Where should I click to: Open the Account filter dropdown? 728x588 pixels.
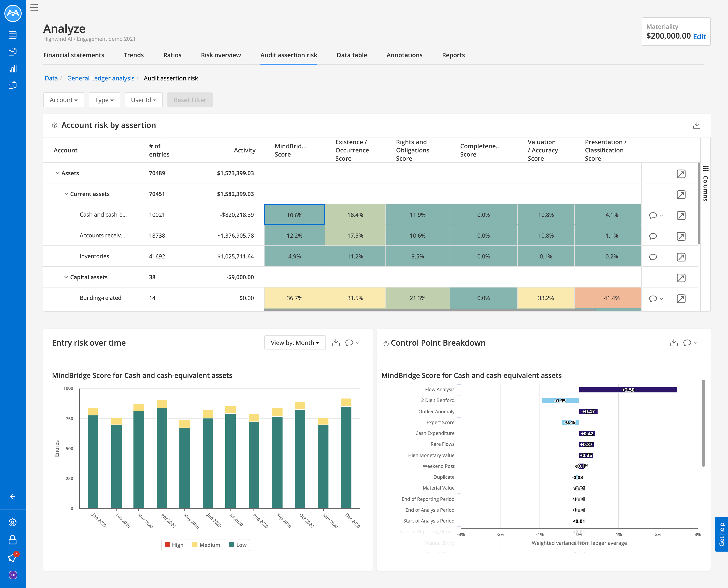click(64, 100)
